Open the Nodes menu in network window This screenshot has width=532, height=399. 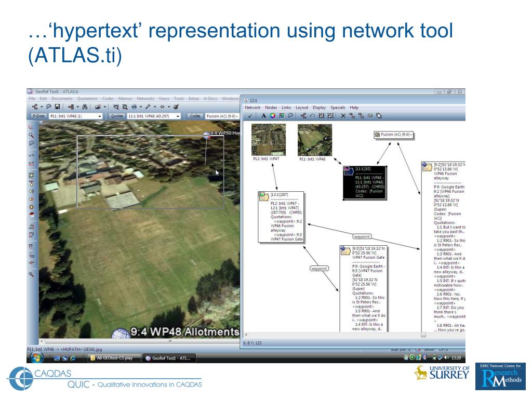pyautogui.click(x=271, y=107)
